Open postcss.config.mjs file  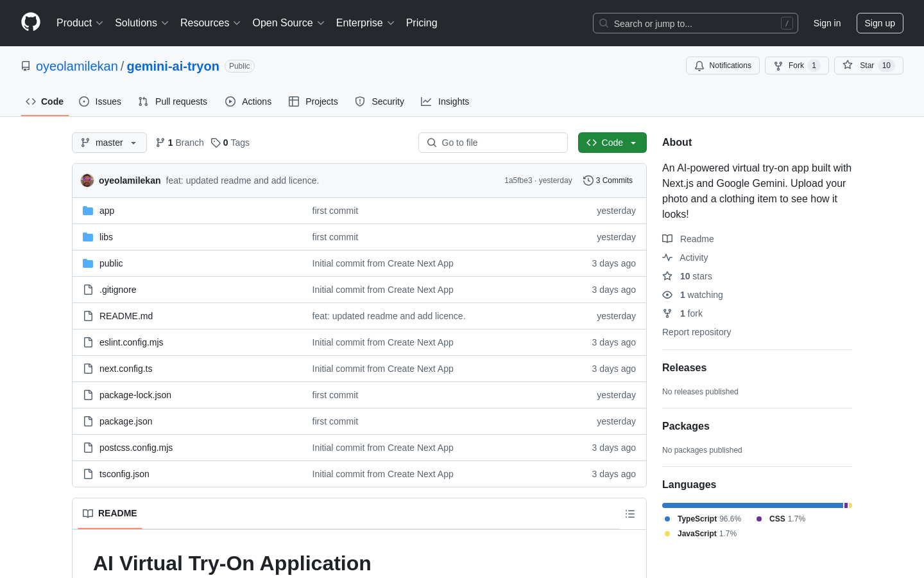point(136,448)
